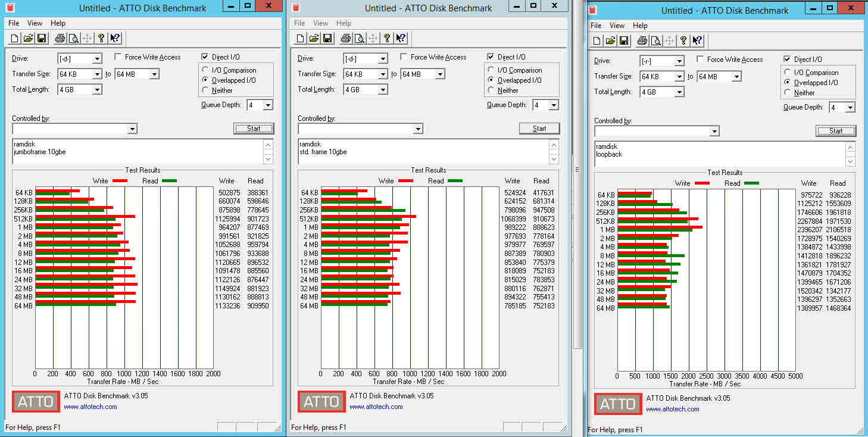
Task: Open Controlled by dropdown in loopback window
Action: tap(714, 132)
